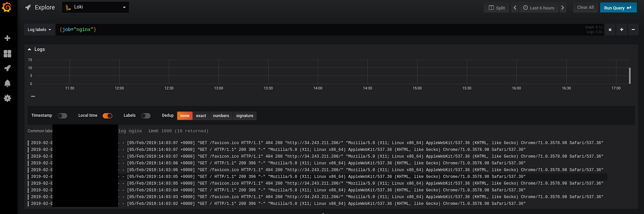The height and width of the screenshot is (214, 644).
Task: Shift time range backward with left arrow
Action: 515,8
